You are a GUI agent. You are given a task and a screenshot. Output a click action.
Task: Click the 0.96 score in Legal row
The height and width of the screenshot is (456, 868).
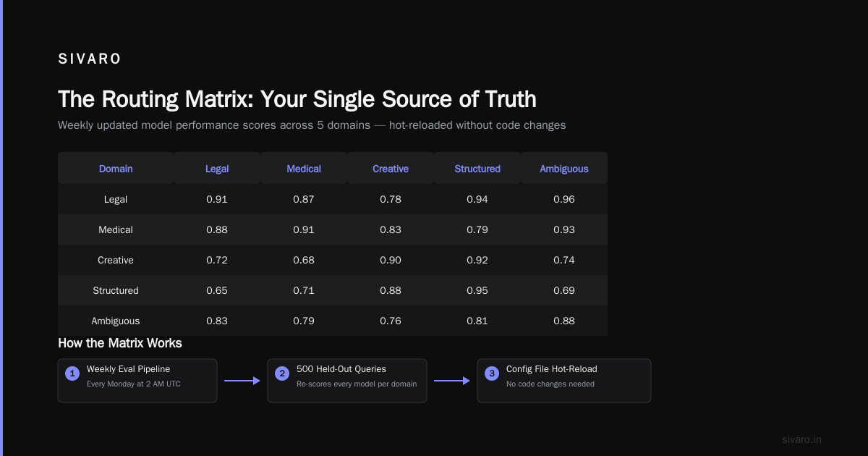(564, 199)
